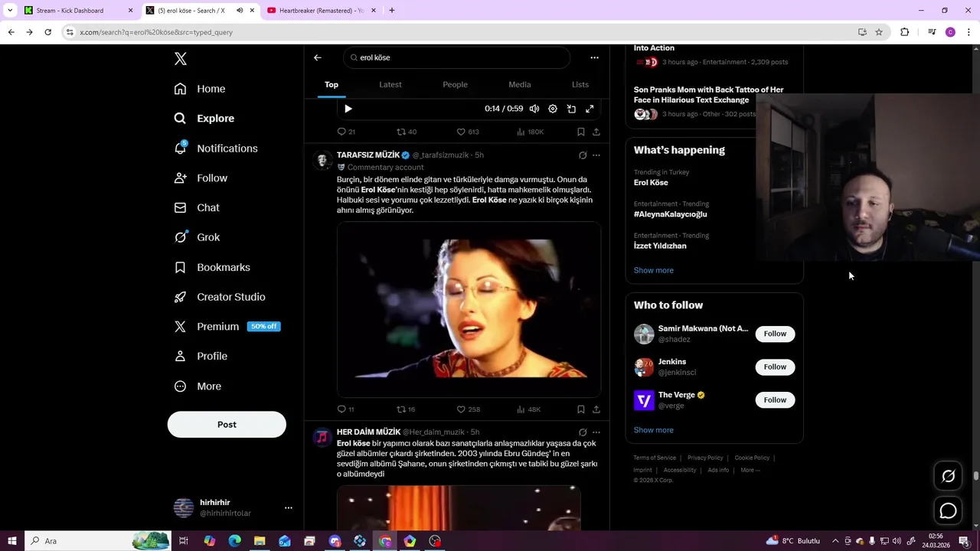Viewport: 980px width, 551px height.
Task: Follow Jenkins account
Action: 775,367
